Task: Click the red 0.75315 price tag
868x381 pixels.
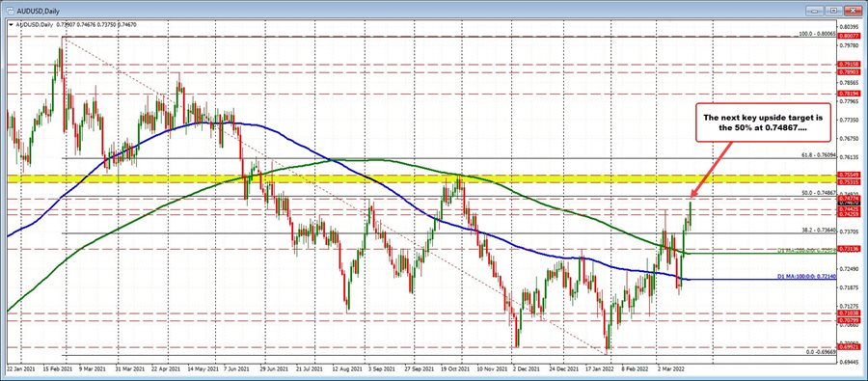Action: (848, 181)
